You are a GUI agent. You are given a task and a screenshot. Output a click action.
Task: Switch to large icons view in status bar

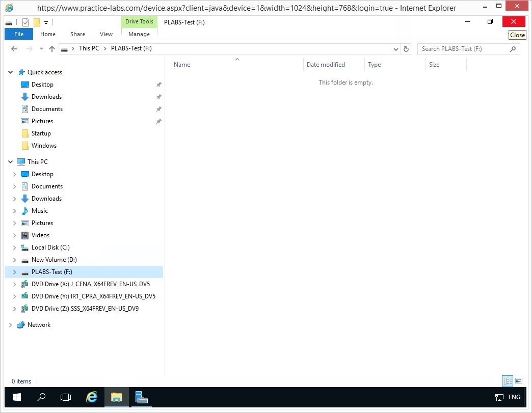pyautogui.click(x=519, y=381)
